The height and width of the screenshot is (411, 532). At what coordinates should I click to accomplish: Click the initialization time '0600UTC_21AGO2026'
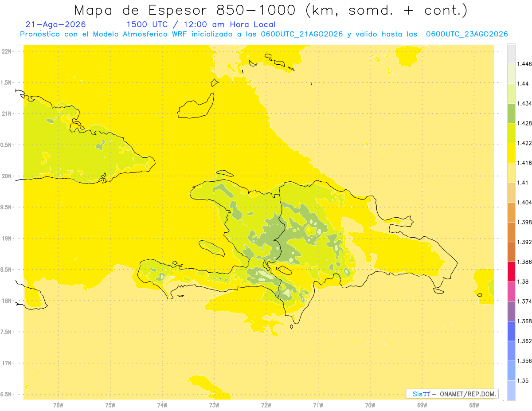[x=302, y=34]
